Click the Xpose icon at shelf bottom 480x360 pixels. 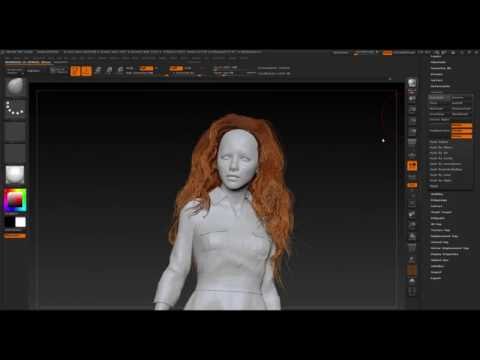(412, 291)
